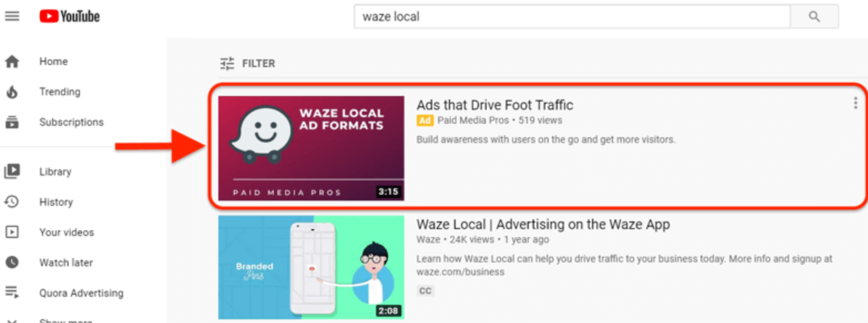The height and width of the screenshot is (323, 868).
Task: Open History from the sidebar
Action: pos(56,202)
